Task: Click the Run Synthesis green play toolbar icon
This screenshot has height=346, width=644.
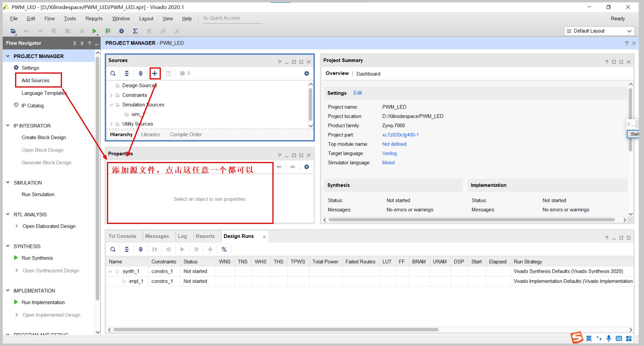Action: click(x=95, y=31)
